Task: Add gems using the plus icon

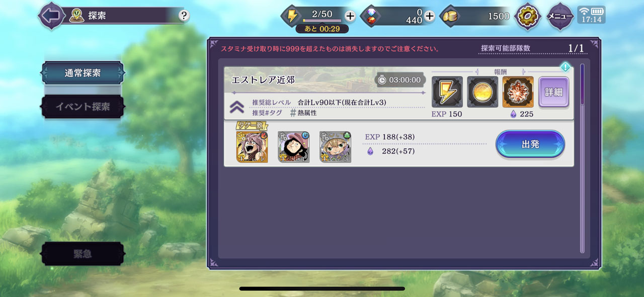Action: 429,16
